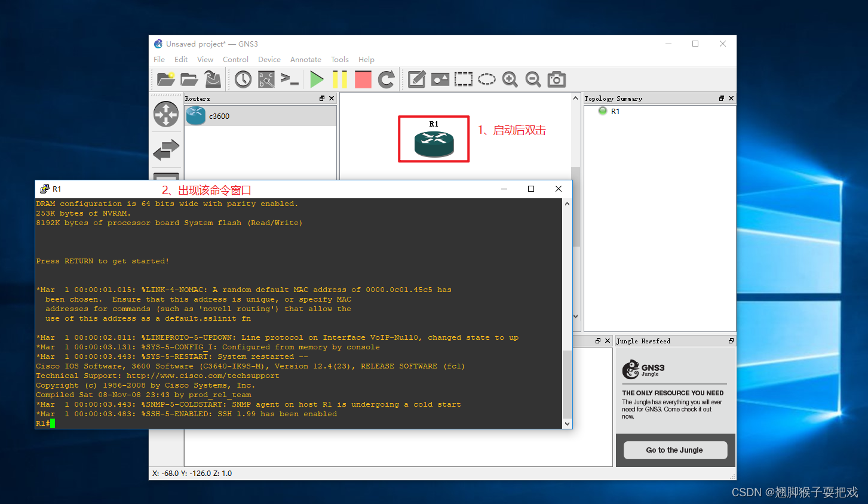Screen dimensions: 868x504
Task: Open the Annotate menu
Action: click(306, 60)
